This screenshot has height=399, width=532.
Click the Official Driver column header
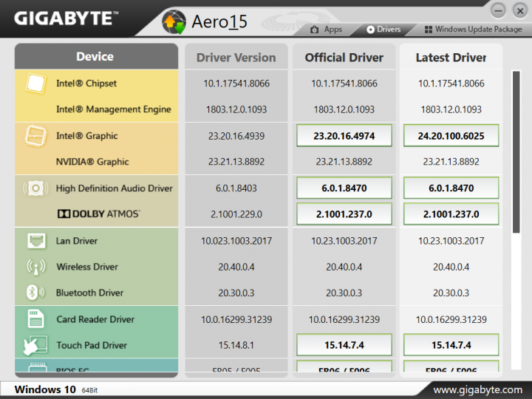click(344, 57)
